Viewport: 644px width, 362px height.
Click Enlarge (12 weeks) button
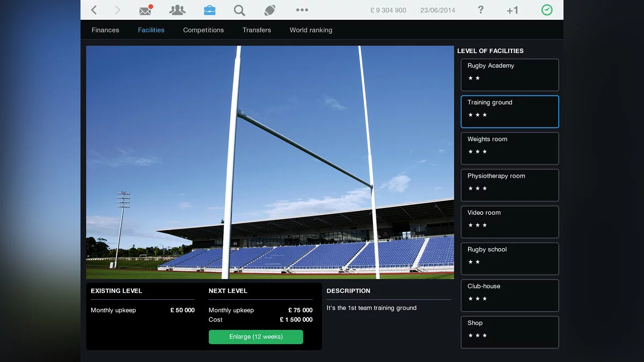(256, 337)
